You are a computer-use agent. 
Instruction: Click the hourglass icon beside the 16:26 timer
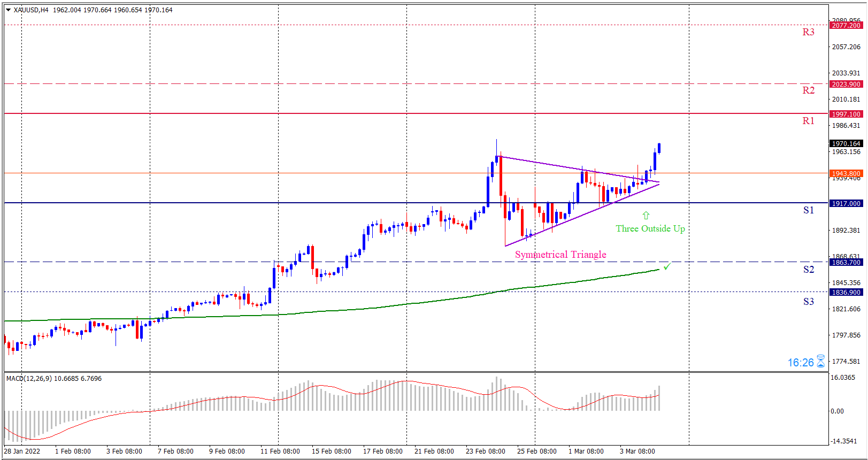point(821,362)
